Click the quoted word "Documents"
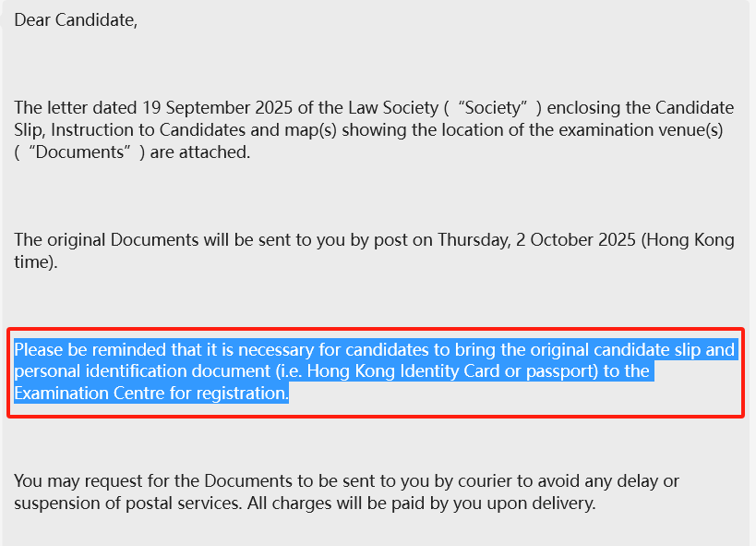The height and width of the screenshot is (546, 756). pyautogui.click(x=77, y=152)
